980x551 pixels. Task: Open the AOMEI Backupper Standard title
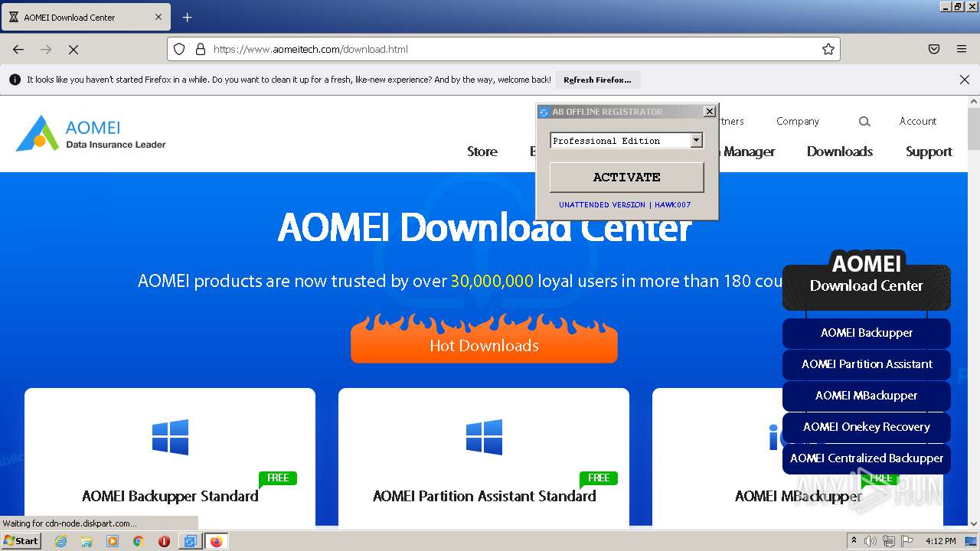pos(170,496)
